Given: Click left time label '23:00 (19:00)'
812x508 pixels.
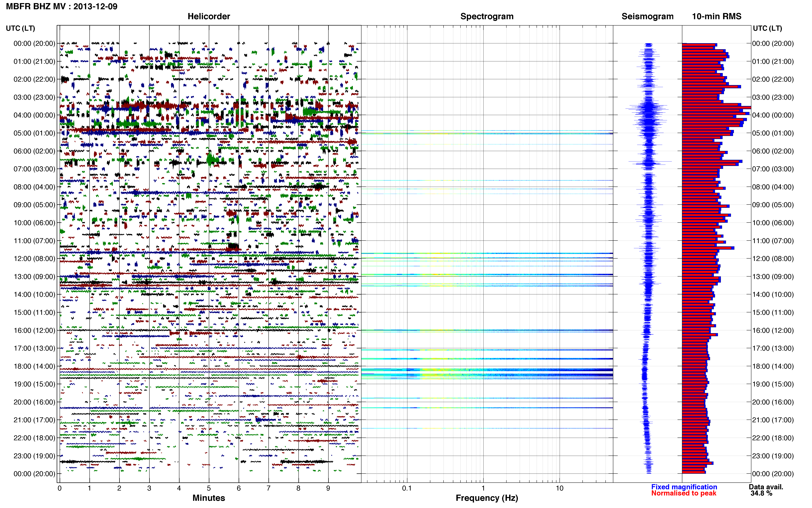Looking at the screenshot, I should (x=34, y=456).
